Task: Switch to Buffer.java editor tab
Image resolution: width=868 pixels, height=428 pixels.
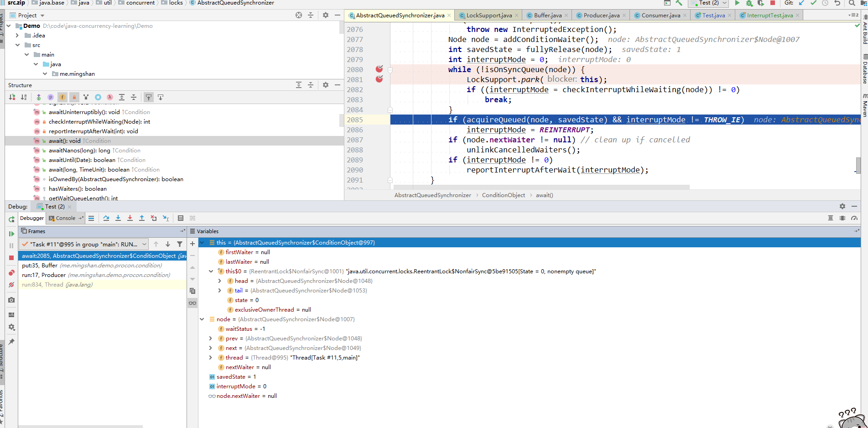Action: tap(547, 15)
